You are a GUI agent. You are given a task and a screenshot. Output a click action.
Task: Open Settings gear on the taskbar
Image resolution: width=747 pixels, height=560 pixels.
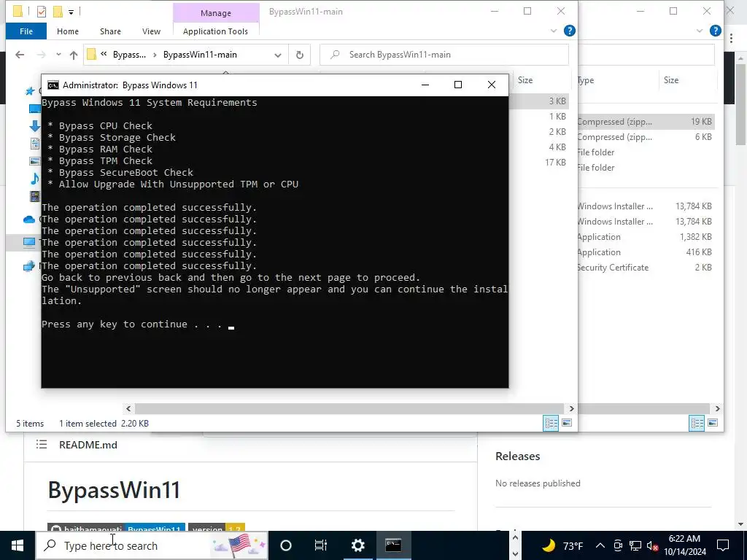[x=357, y=545]
